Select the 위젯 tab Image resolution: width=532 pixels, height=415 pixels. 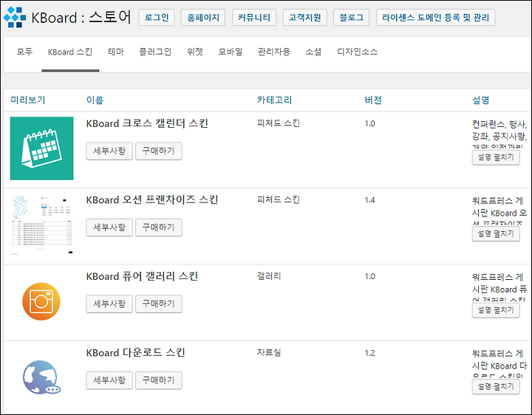click(195, 52)
